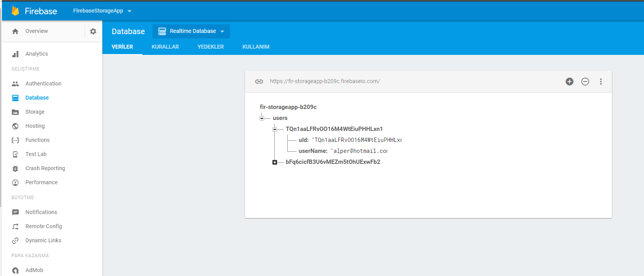
Task: Edit the userName alper@hotmail value
Action: pos(359,151)
